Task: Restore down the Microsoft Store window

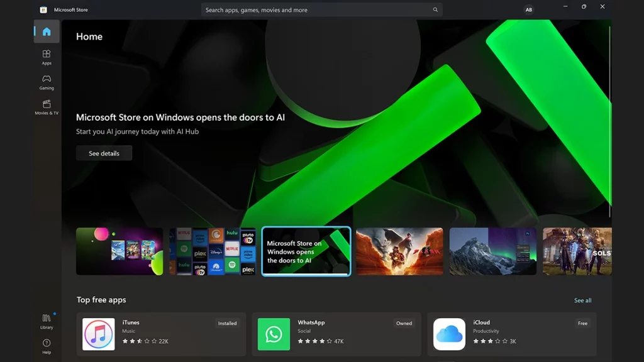Action: tap(584, 6)
